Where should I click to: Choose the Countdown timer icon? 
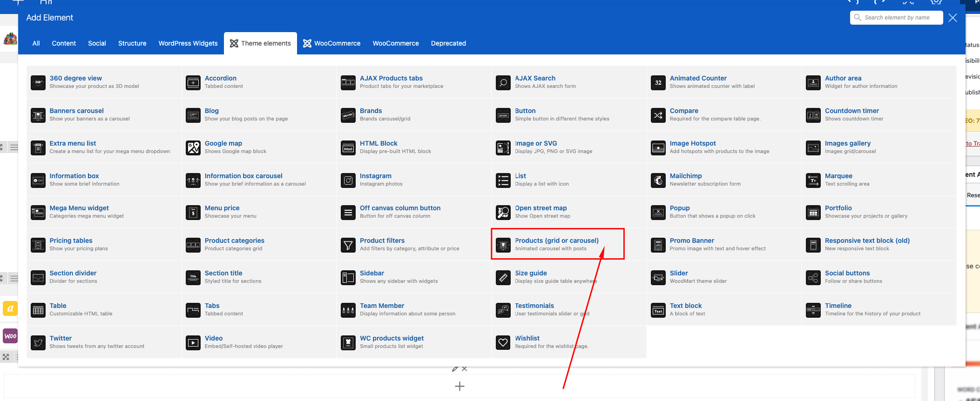813,115
